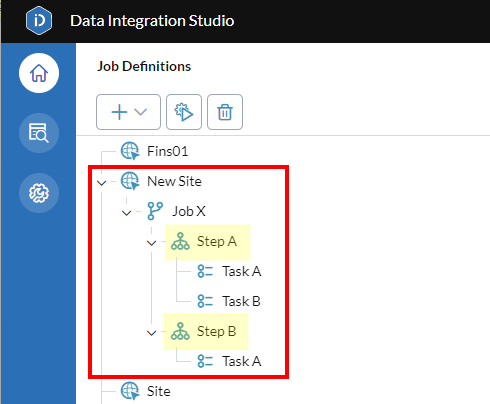Collapse the New Site node
Image resolution: width=490 pixels, height=404 pixels.
[102, 183]
